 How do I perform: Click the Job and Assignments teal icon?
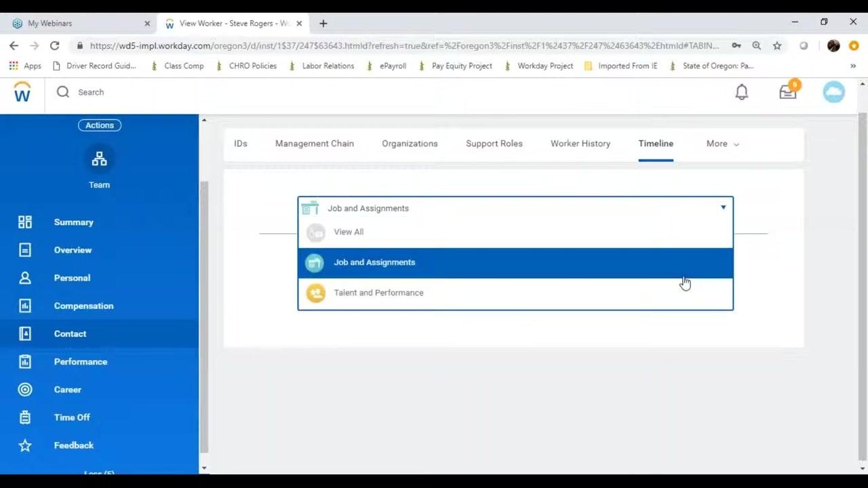(x=315, y=262)
